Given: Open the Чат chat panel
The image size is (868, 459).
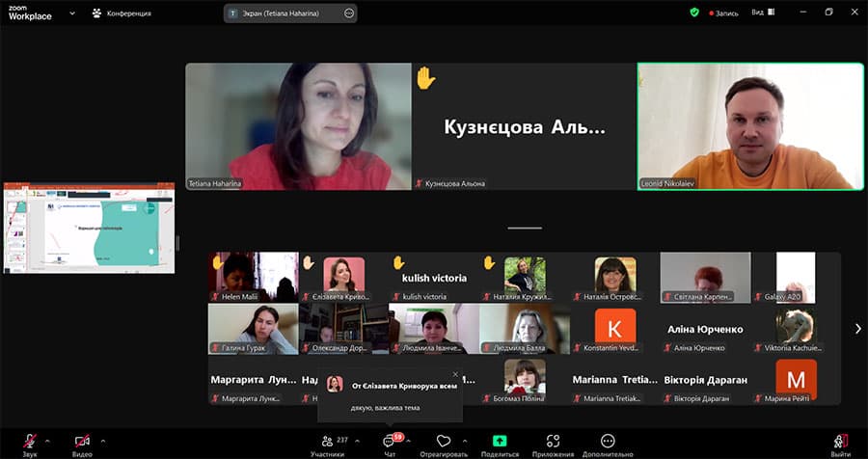Looking at the screenshot, I should coord(390,442).
